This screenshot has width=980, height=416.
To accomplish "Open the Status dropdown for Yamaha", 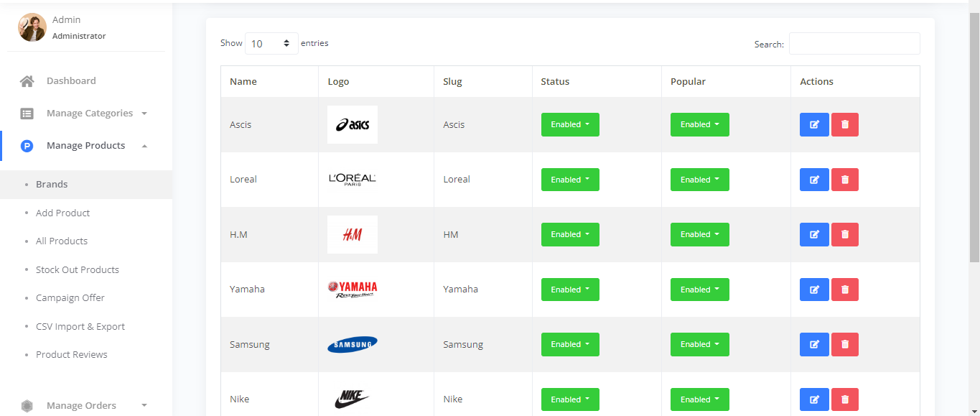I will pyautogui.click(x=570, y=290).
